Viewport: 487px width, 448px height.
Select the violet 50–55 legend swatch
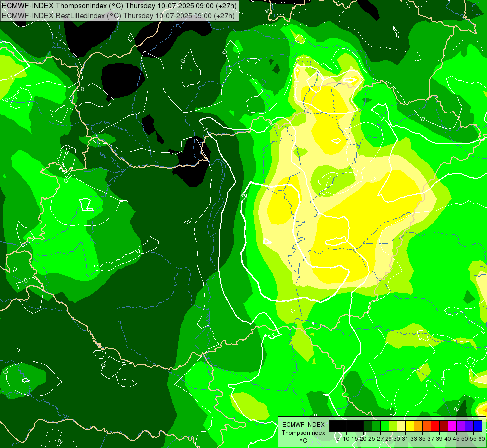(x=469, y=426)
